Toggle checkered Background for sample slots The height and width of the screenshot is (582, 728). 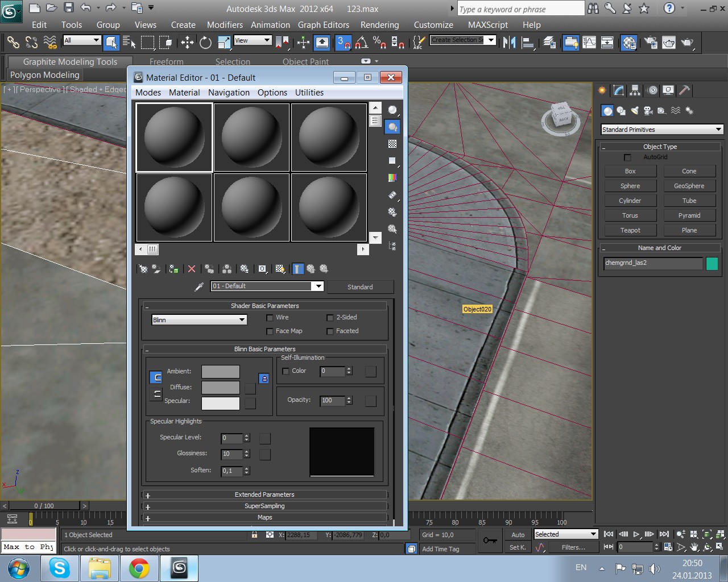[392, 144]
